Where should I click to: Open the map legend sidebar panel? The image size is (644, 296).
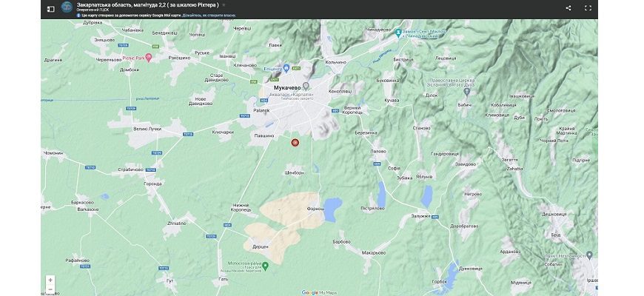50,8
